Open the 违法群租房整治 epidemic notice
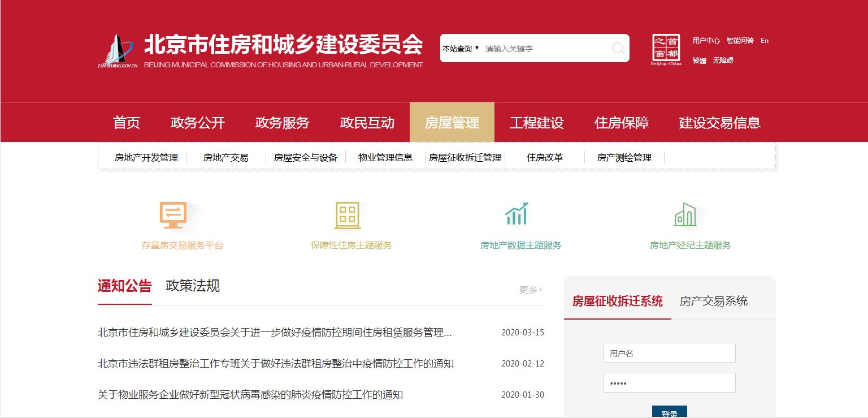The height and width of the screenshot is (418, 868). 276,364
